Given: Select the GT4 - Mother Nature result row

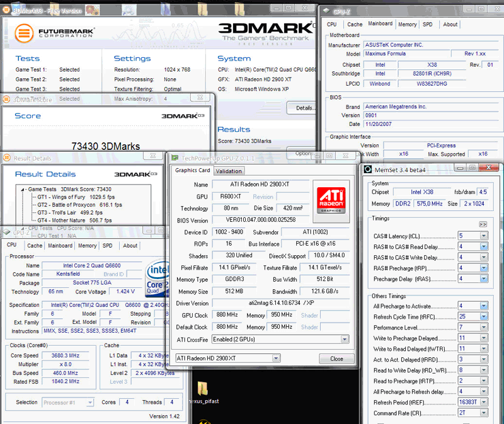Looking at the screenshot, I should tap(74, 221).
